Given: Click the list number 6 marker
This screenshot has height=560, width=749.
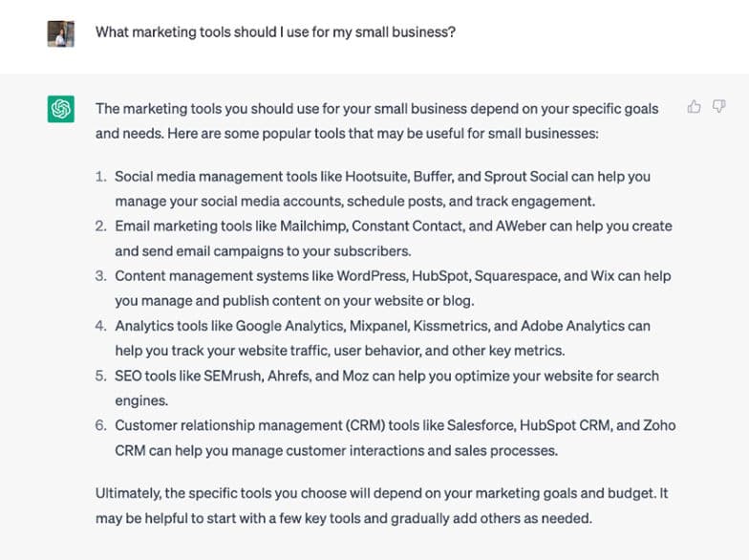Looking at the screenshot, I should coord(100,425).
